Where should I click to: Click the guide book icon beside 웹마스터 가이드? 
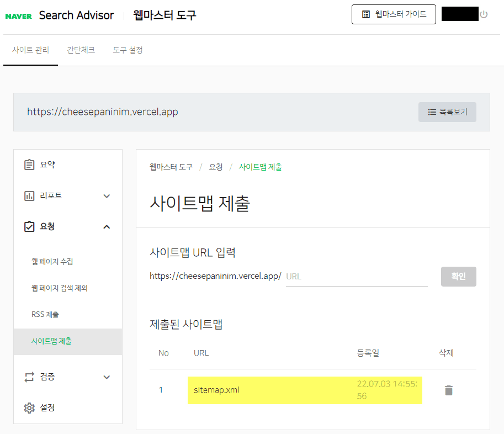click(x=365, y=14)
